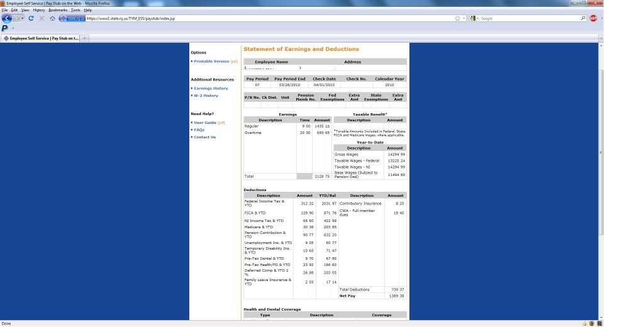Open the Earnings History link

[x=211, y=89]
